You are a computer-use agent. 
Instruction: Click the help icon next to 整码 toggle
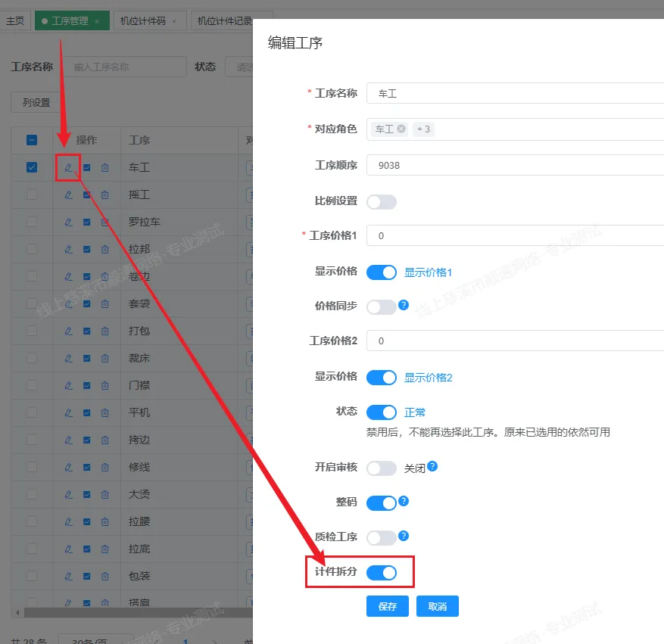click(x=404, y=501)
